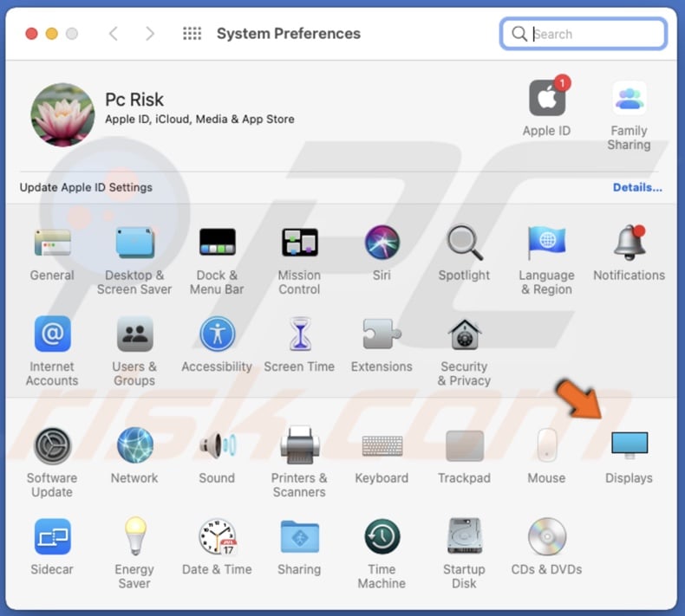Go back with the left chevron

click(x=113, y=33)
